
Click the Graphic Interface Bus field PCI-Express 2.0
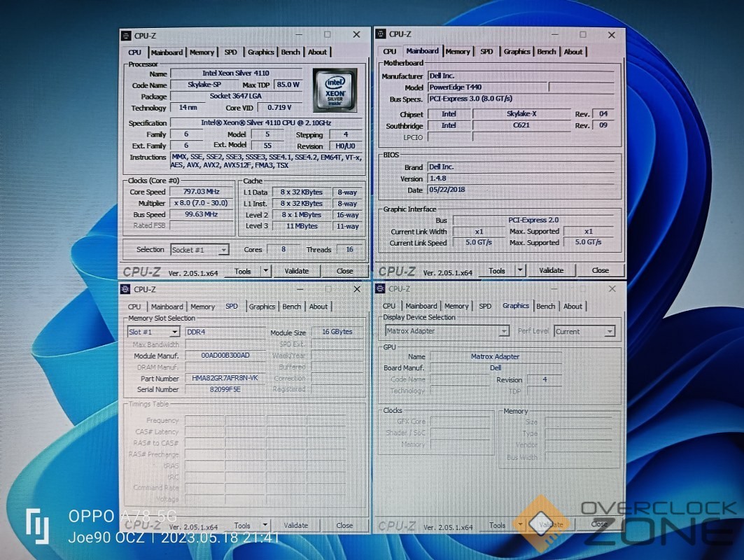[533, 220]
